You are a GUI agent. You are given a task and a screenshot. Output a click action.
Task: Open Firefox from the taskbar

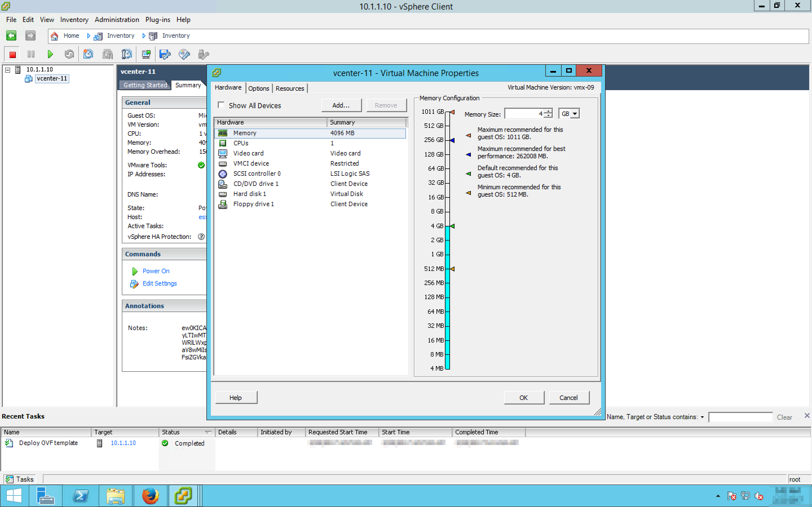click(150, 496)
